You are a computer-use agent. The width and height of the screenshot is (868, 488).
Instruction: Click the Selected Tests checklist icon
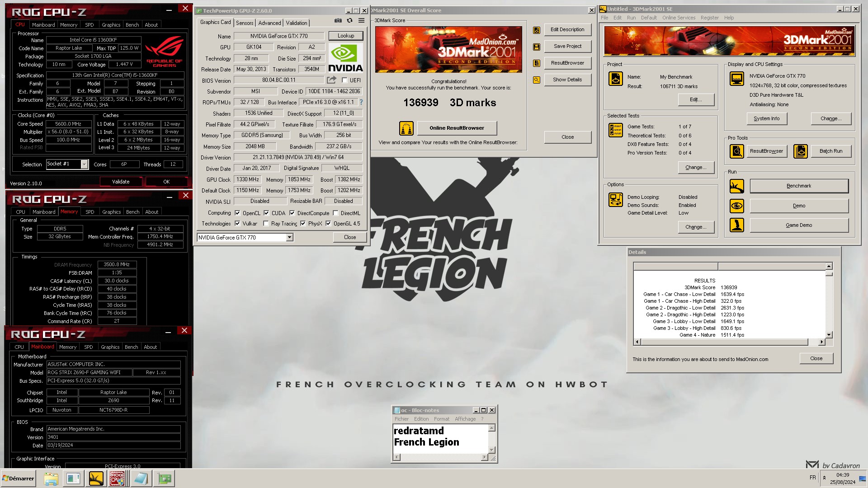616,130
